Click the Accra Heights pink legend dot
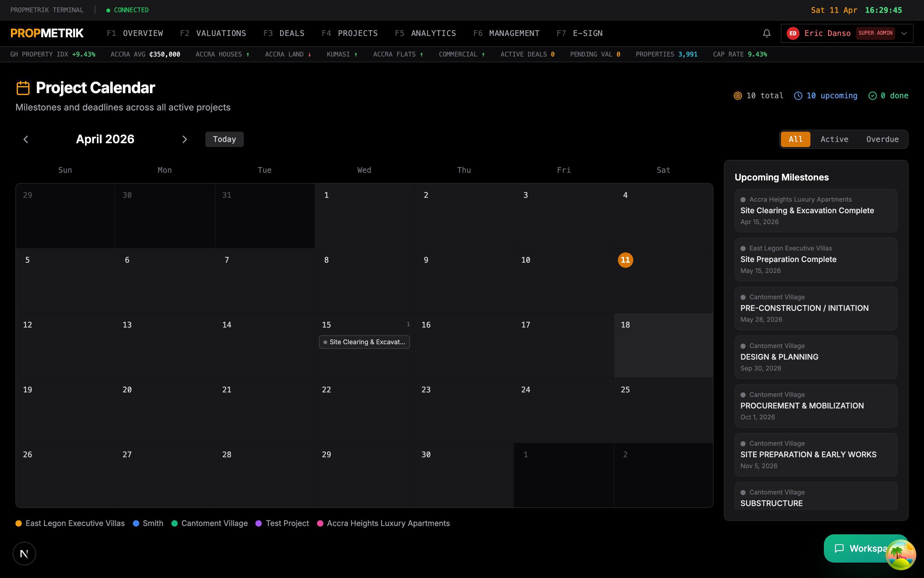 pos(320,523)
